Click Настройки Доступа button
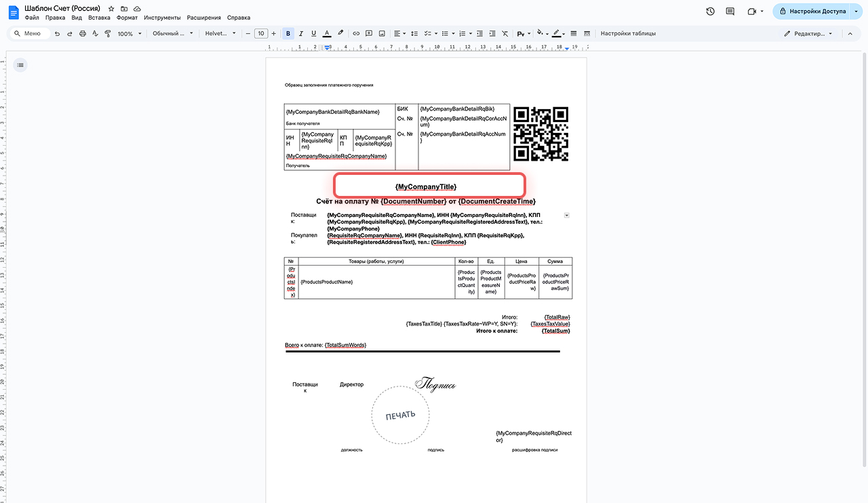This screenshot has height=503, width=868. point(811,12)
